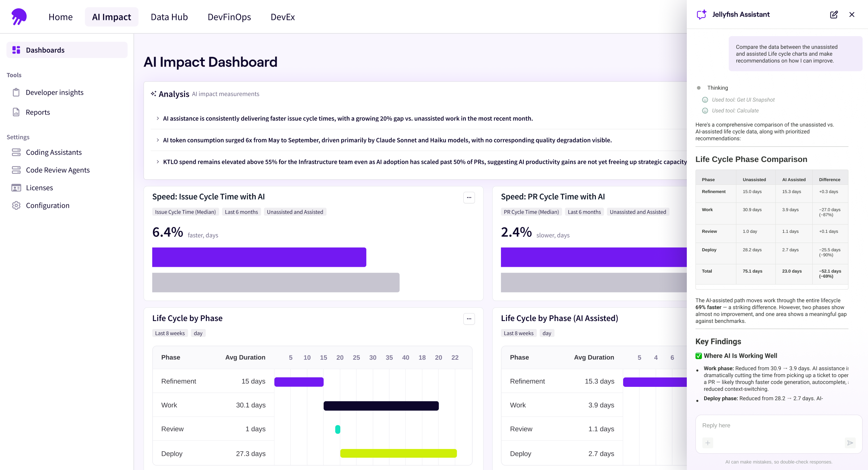Click the Code Review Agents server icon
This screenshot has width=868, height=470.
pos(16,170)
